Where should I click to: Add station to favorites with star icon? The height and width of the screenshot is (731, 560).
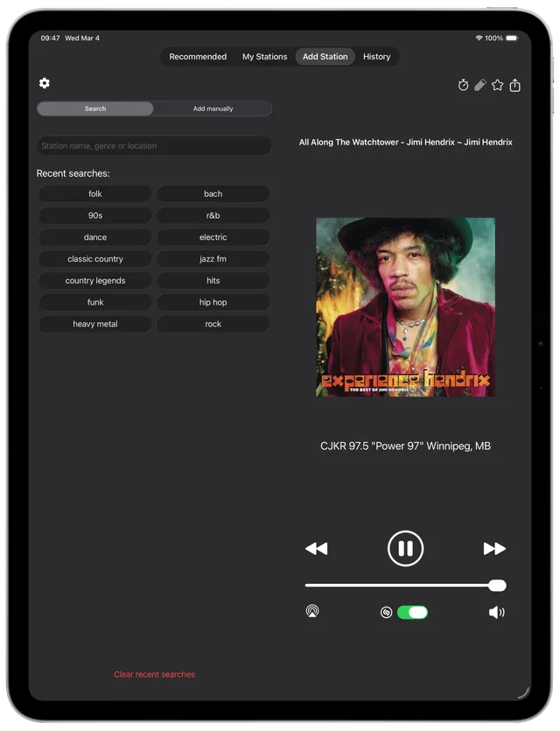(498, 85)
